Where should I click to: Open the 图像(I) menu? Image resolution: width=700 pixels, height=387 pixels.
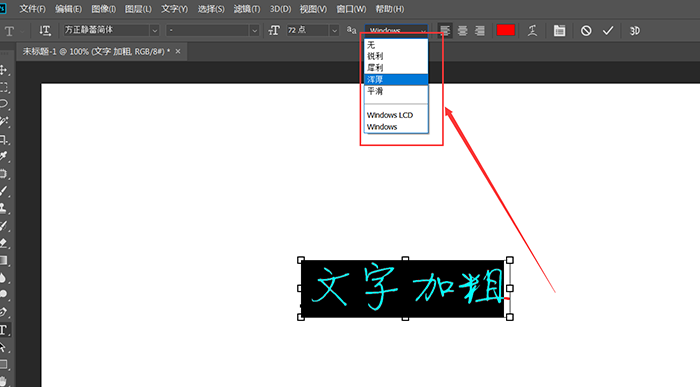tap(103, 9)
